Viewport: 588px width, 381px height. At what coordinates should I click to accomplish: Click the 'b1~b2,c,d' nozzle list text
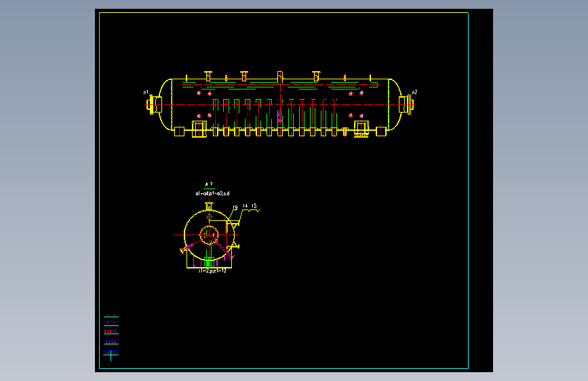tap(218, 193)
